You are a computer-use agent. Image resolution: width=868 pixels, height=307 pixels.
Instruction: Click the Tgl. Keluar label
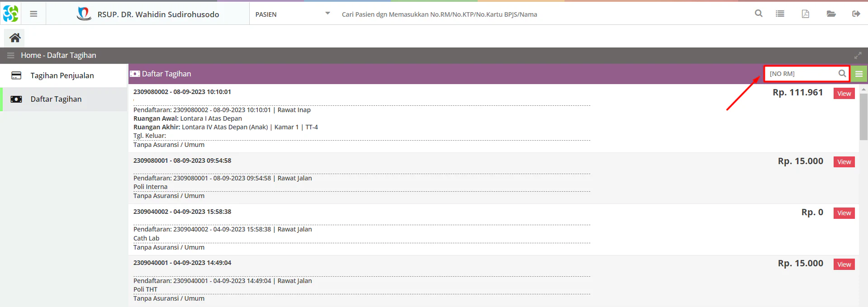click(x=150, y=136)
